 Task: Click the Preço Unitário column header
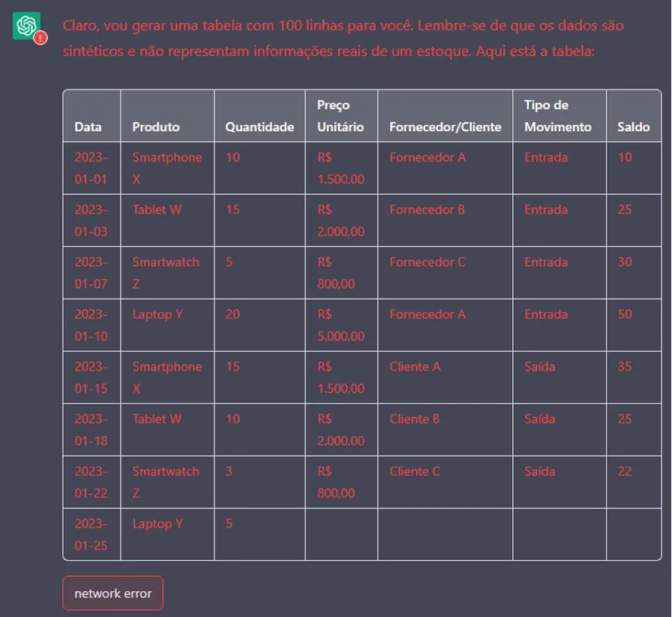pos(340,116)
